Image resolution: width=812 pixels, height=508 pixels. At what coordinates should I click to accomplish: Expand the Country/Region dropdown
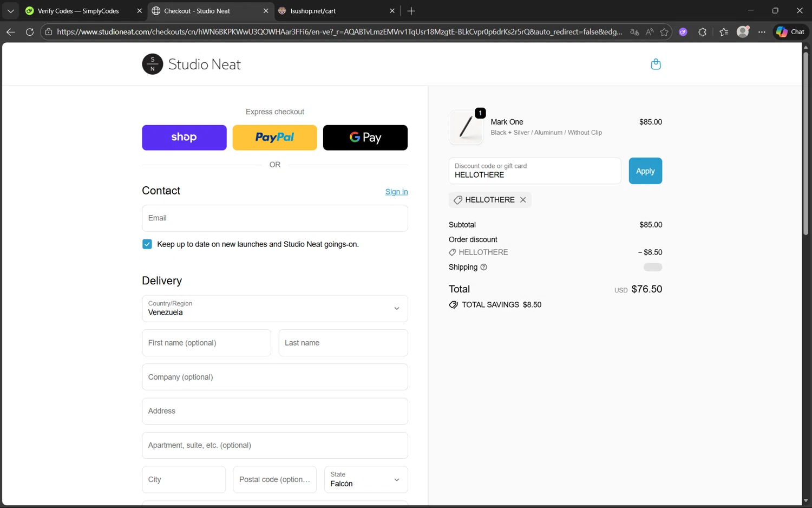(x=275, y=309)
